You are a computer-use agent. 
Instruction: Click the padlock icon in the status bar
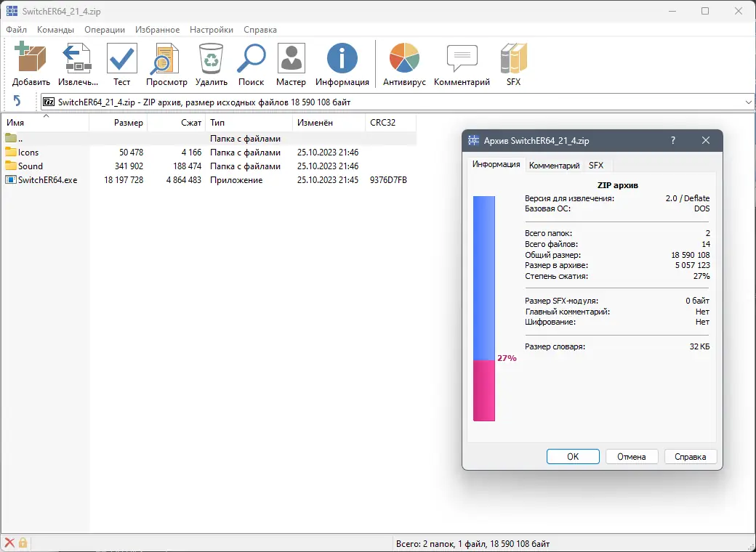(23, 543)
